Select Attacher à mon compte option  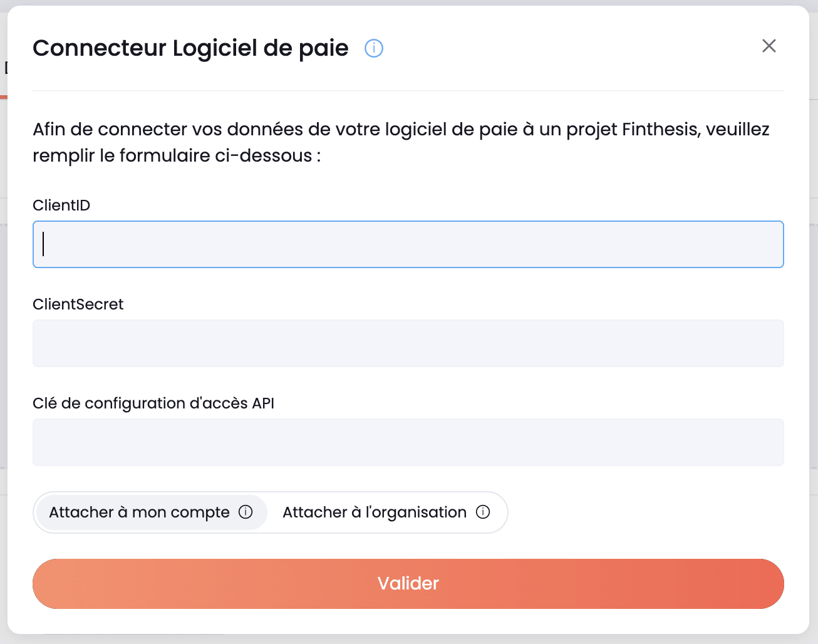pyautogui.click(x=152, y=512)
